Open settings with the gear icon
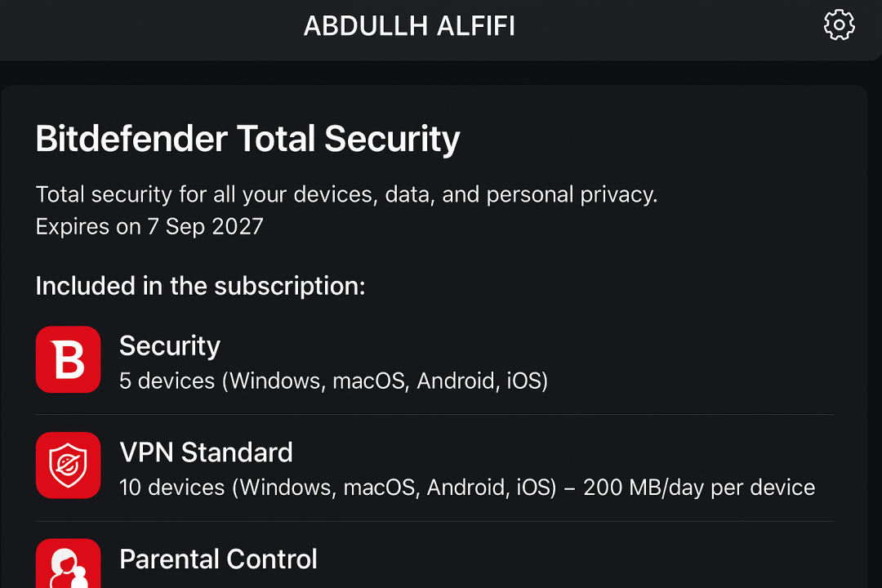Viewport: 882px width, 588px height. click(839, 24)
